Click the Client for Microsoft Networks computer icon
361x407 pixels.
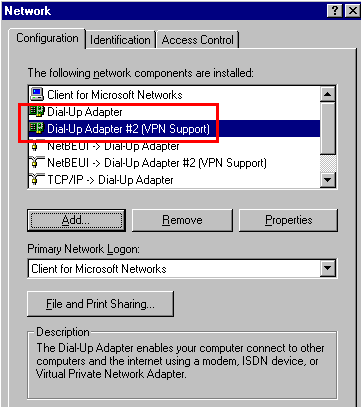pos(37,94)
